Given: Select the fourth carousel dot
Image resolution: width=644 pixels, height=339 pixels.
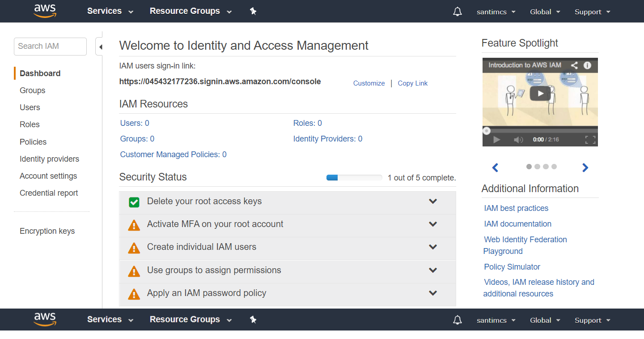Looking at the screenshot, I should coord(554,167).
